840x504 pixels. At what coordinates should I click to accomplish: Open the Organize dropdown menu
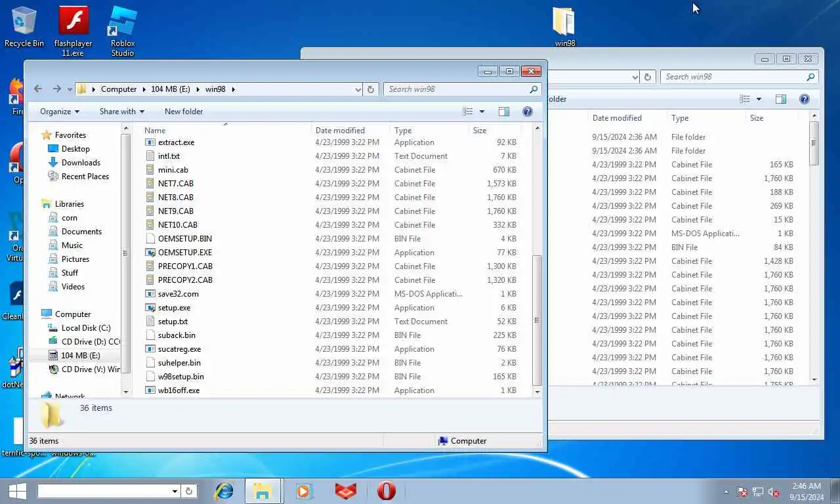60,112
